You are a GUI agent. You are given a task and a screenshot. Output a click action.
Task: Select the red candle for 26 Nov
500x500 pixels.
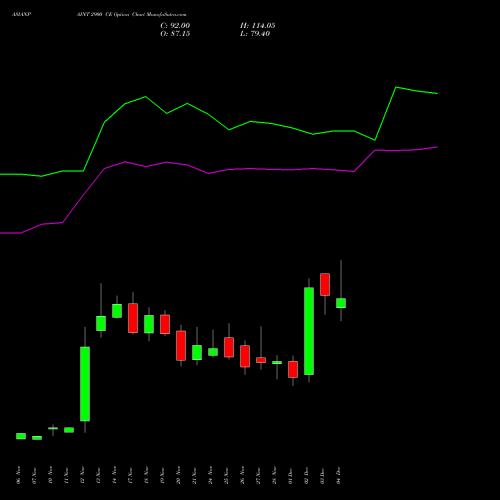point(245,356)
